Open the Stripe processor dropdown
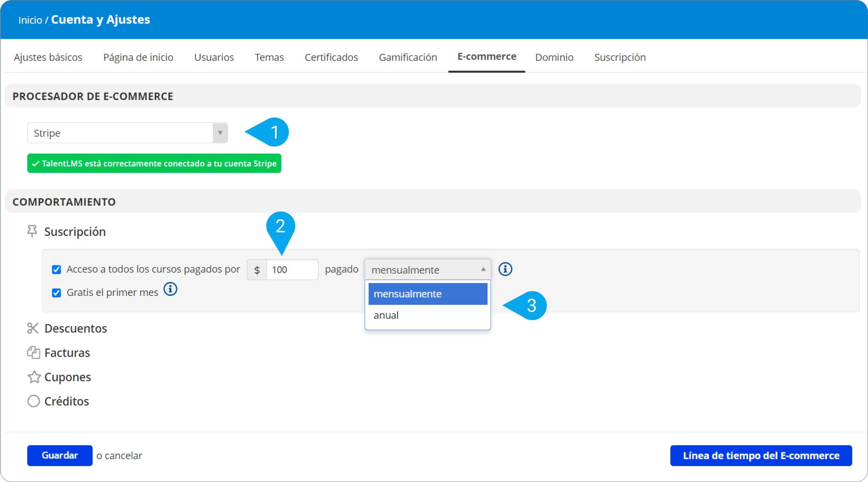The width and height of the screenshot is (868, 482). tap(127, 133)
